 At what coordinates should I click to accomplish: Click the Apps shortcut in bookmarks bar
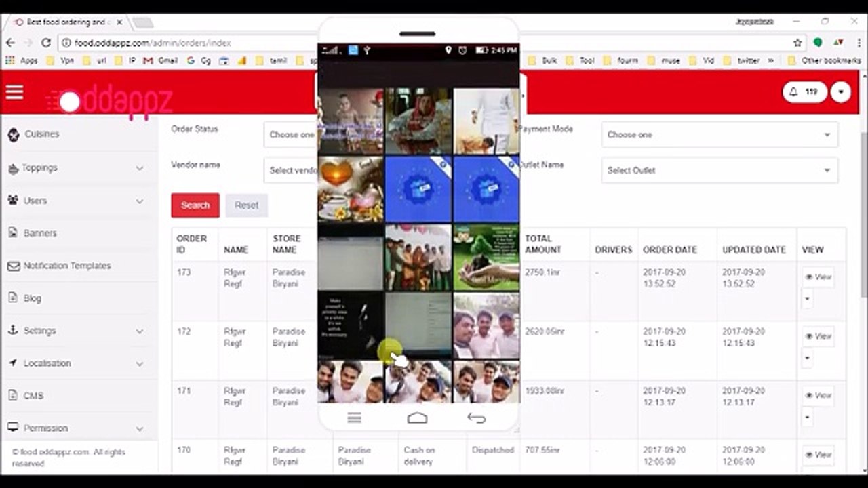point(22,60)
